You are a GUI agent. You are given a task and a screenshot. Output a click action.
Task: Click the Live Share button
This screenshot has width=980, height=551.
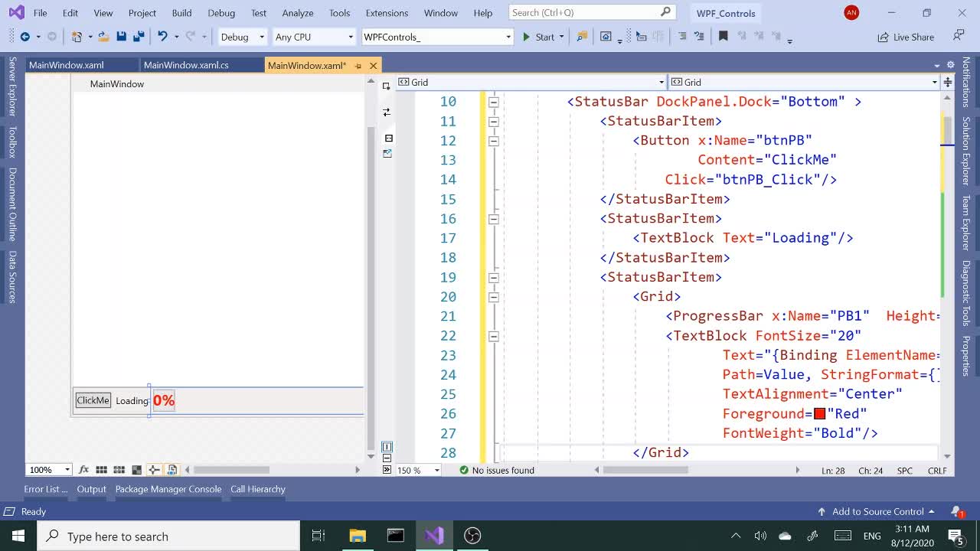pyautogui.click(x=906, y=37)
